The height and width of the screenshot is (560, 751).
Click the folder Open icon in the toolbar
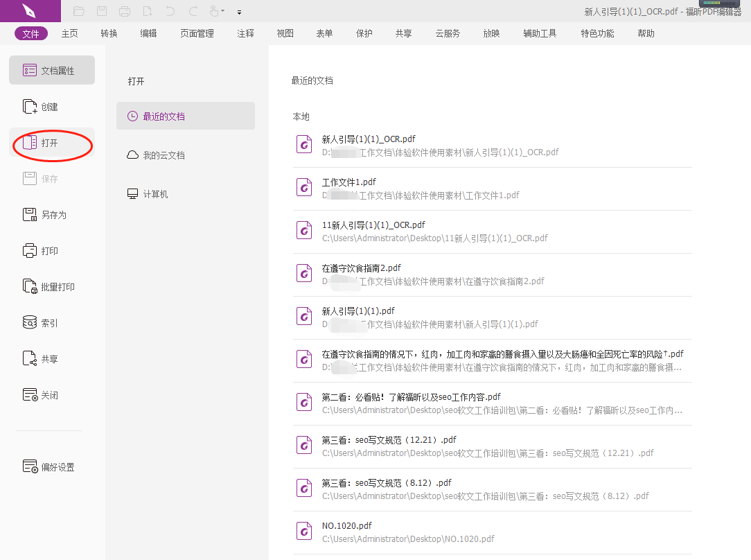tap(79, 11)
